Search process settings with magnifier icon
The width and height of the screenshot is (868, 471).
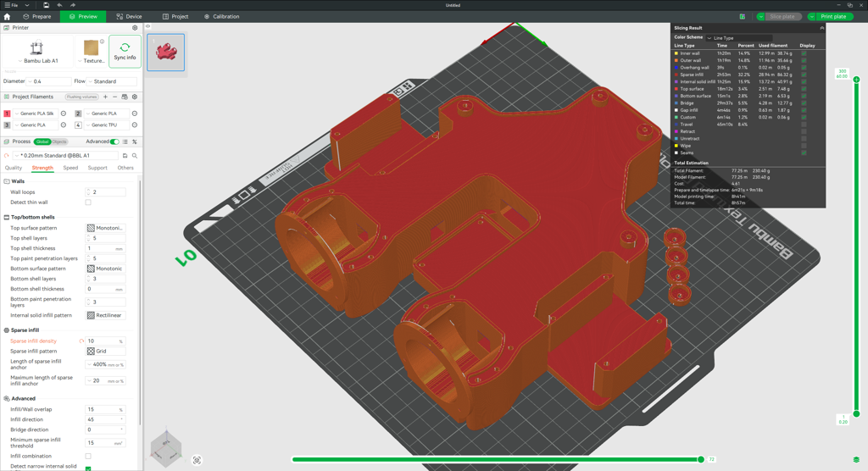[135, 156]
